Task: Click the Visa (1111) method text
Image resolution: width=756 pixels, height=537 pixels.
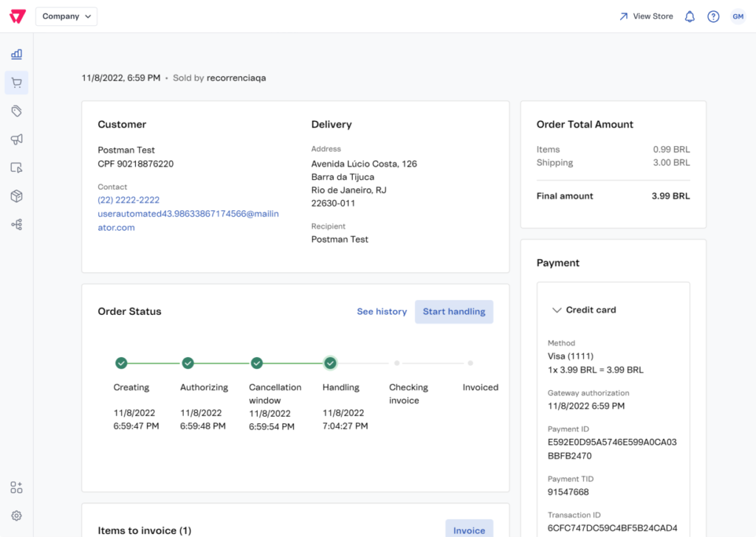Action: tap(571, 356)
